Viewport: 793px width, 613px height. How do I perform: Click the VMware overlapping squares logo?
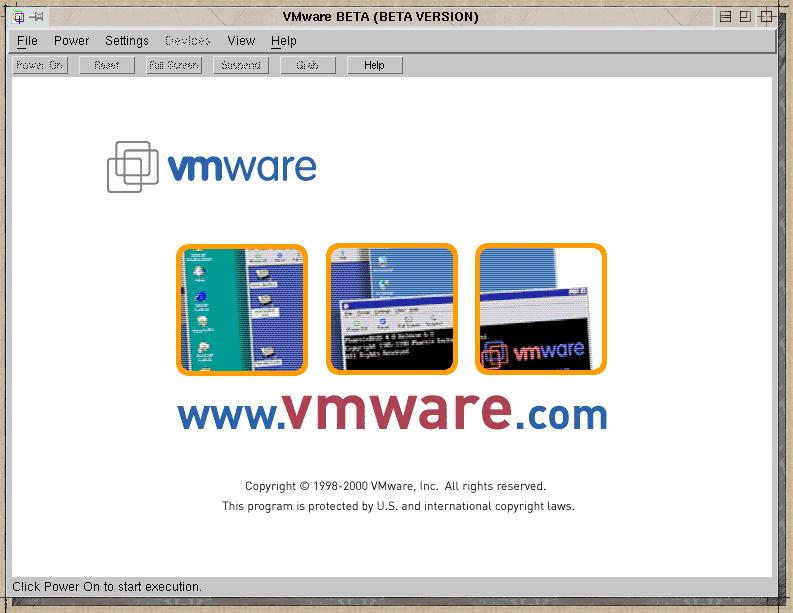point(131,166)
